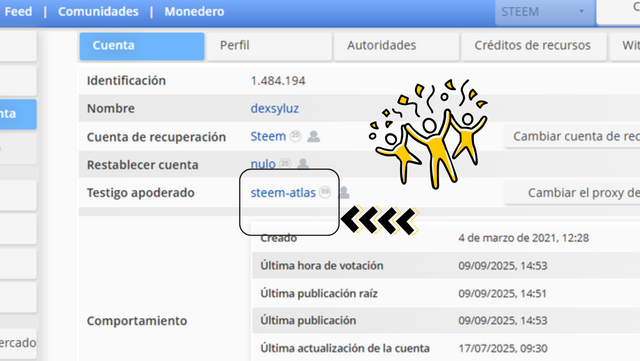Select the Cuenta tab
Screen dimensions: 640x361
142,46
